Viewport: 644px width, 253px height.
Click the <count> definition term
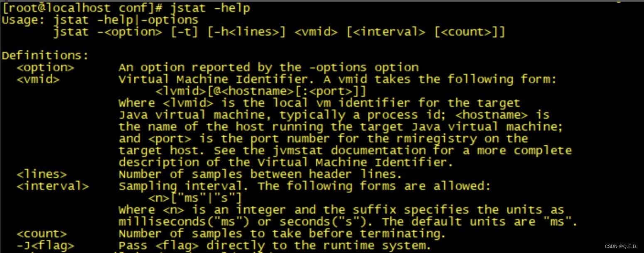coord(42,234)
